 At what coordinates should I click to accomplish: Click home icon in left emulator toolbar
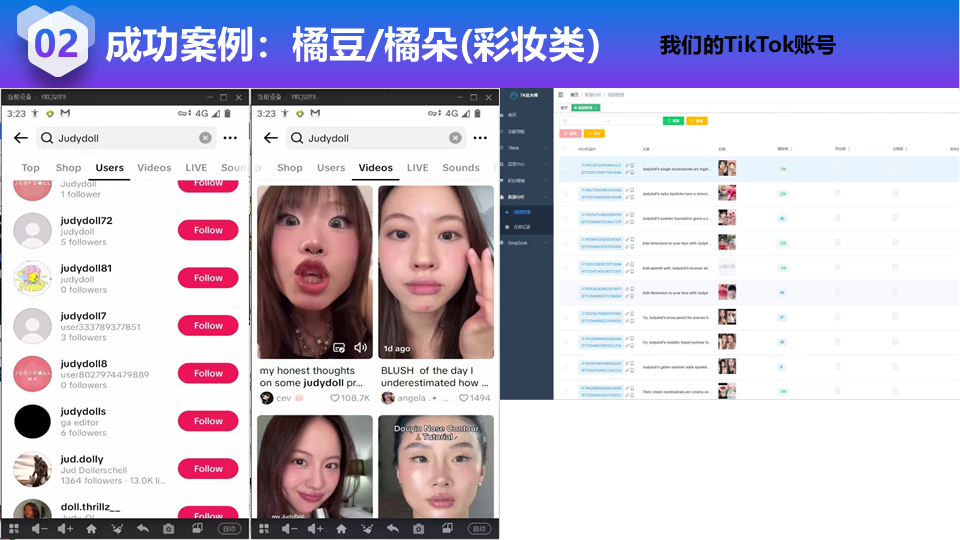pos(91,528)
